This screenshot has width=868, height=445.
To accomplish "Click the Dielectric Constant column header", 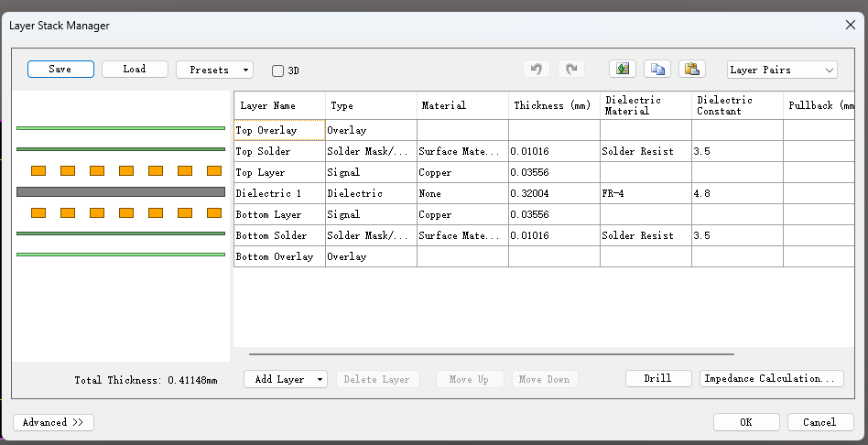I will point(737,105).
